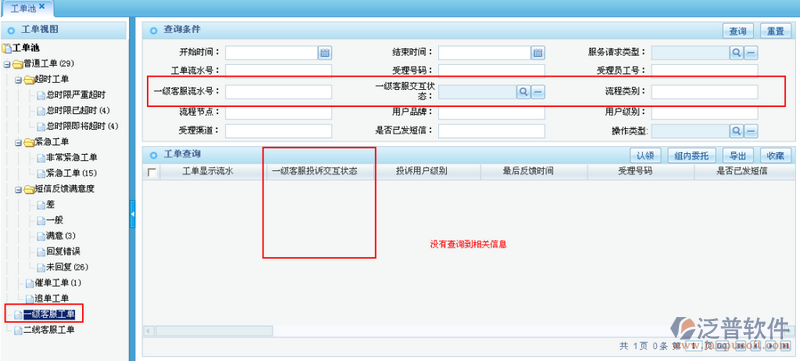This screenshot has width=800, height=361.
Task: Select 二线客服工单 in the tree
Action: [49, 330]
